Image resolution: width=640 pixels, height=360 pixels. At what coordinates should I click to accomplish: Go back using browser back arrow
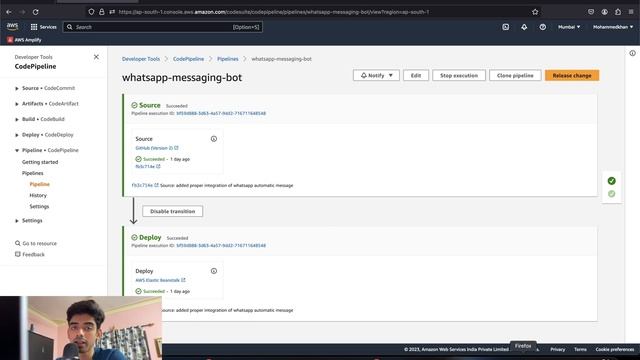coord(9,12)
